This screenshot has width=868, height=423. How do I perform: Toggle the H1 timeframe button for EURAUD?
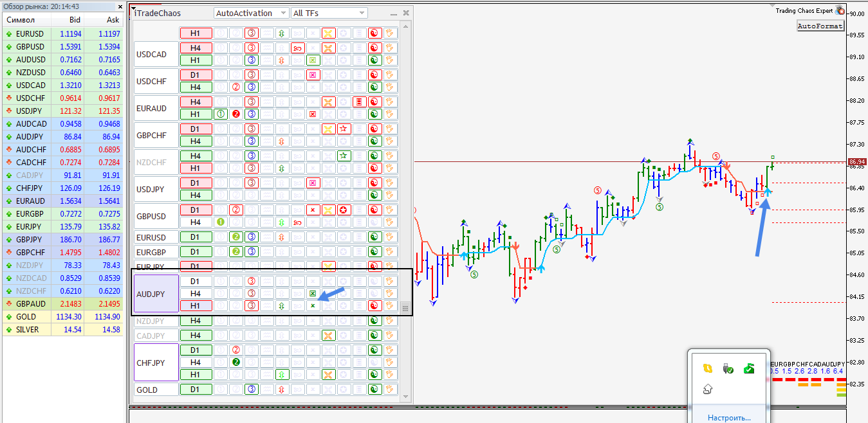pos(196,114)
